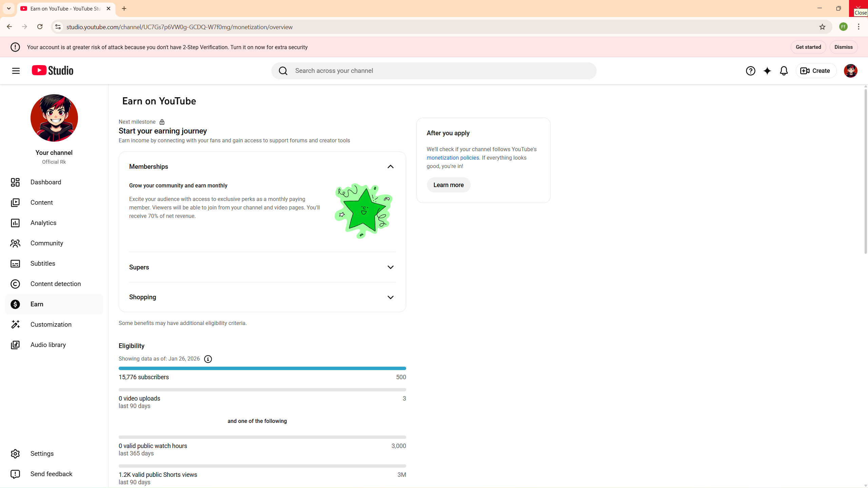Open the hamburger navigation menu
This screenshot has height=488, width=868.
pyautogui.click(x=16, y=70)
